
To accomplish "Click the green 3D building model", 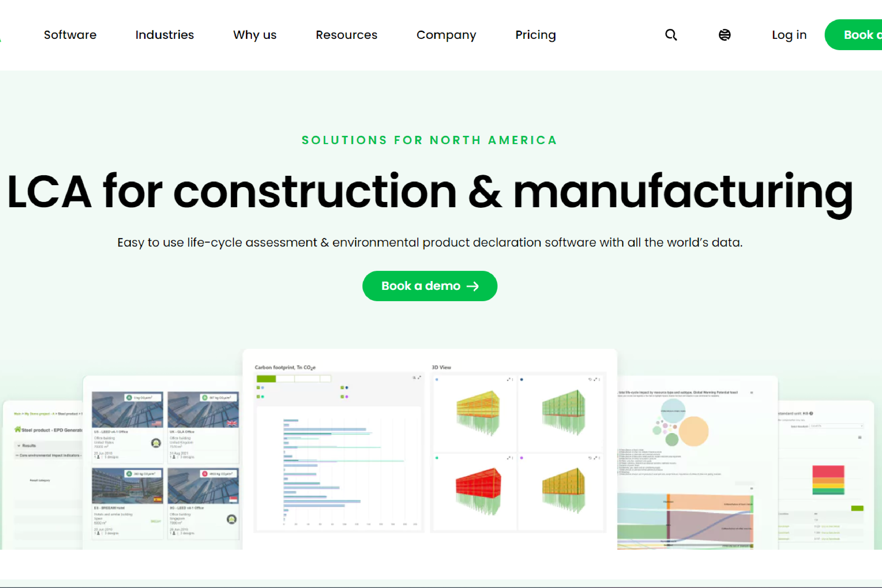I will (x=564, y=412).
